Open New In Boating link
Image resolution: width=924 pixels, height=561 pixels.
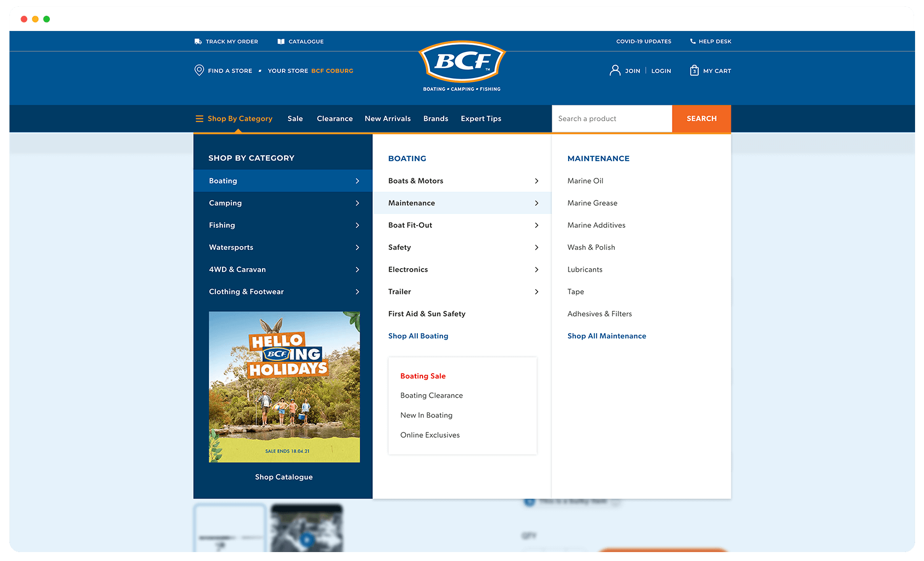click(x=426, y=415)
